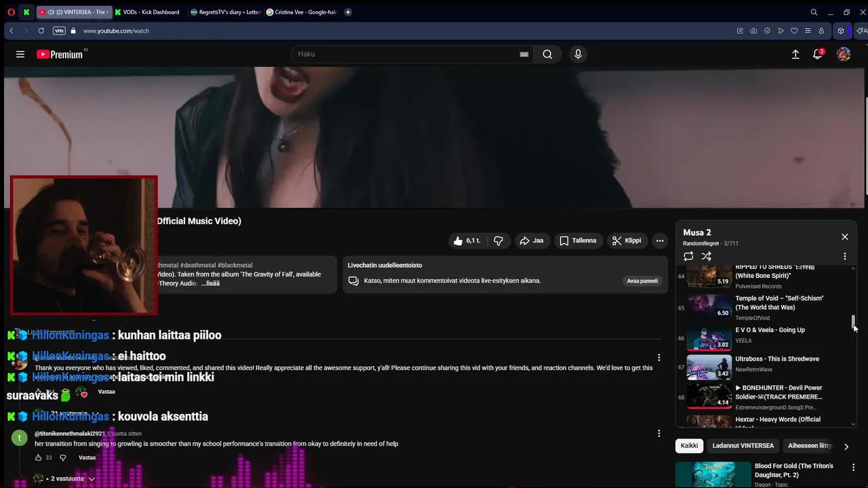Select the Kaikki filter chip
The image size is (868, 488).
pos(689,446)
